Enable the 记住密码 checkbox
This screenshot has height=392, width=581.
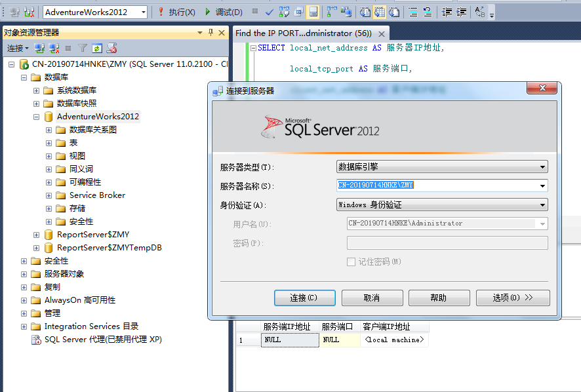pyautogui.click(x=351, y=262)
